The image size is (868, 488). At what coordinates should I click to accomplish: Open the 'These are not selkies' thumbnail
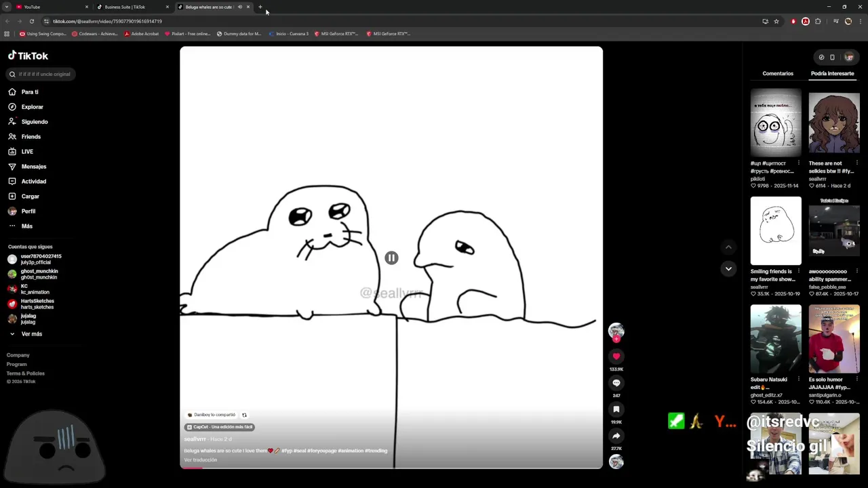[833, 123]
